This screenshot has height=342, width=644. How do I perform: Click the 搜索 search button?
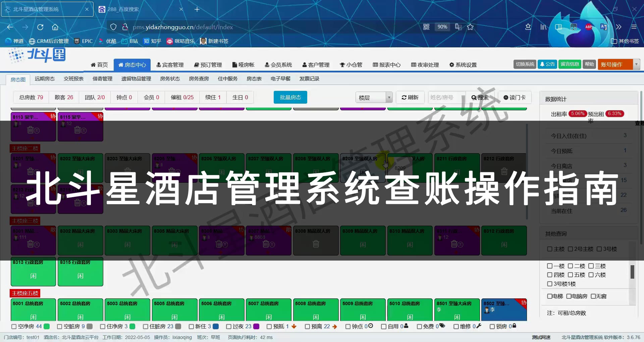tap(480, 97)
